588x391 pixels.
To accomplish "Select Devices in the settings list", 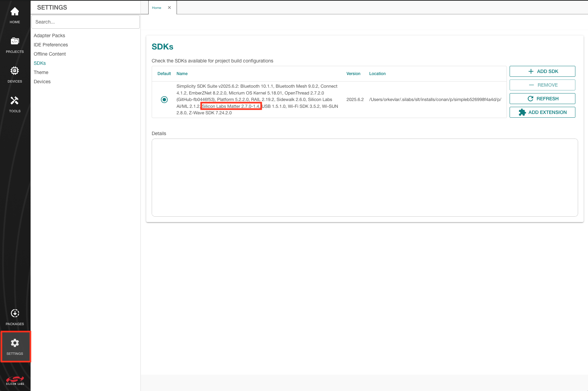I will click(x=42, y=82).
